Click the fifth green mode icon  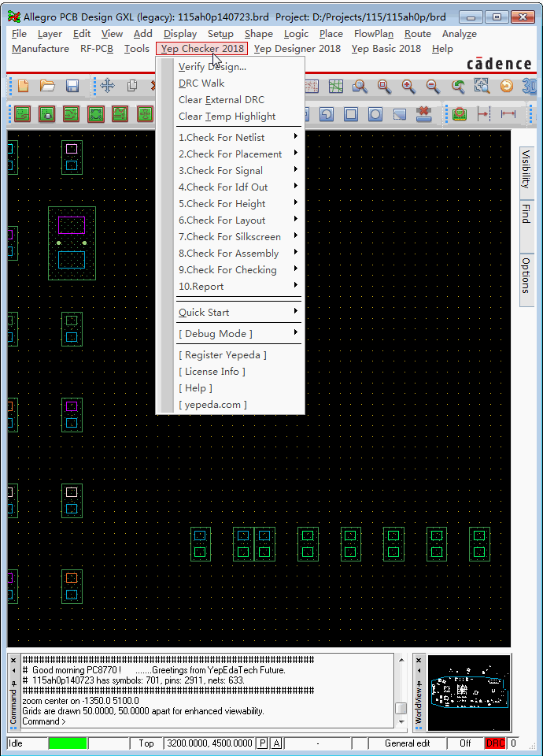coord(120,114)
